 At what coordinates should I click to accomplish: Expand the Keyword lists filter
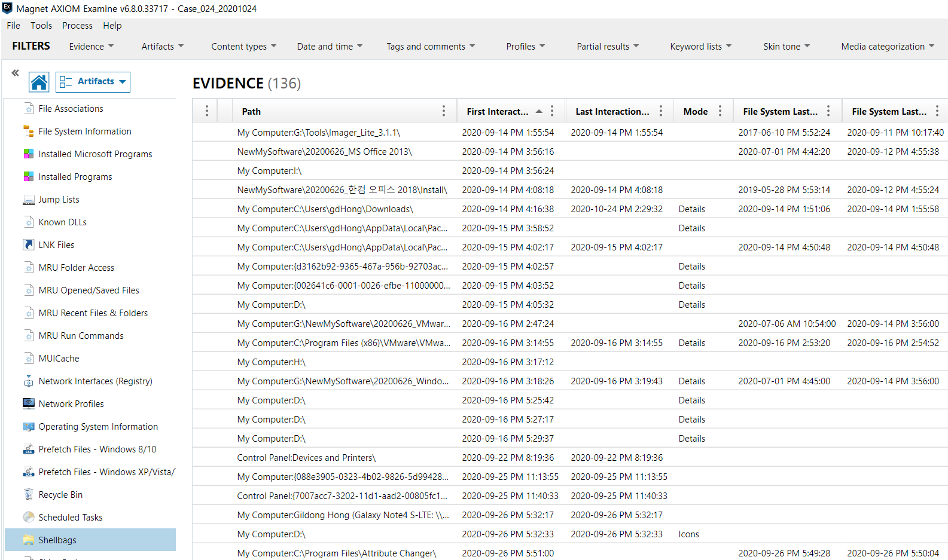(x=701, y=46)
